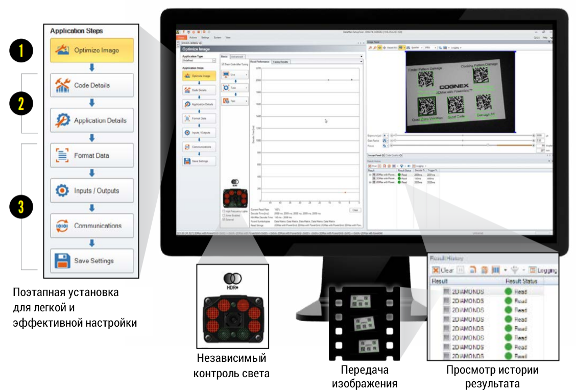
Task: Click the barcode icon in the enlarged Result History toolbar
Action: pos(495,270)
